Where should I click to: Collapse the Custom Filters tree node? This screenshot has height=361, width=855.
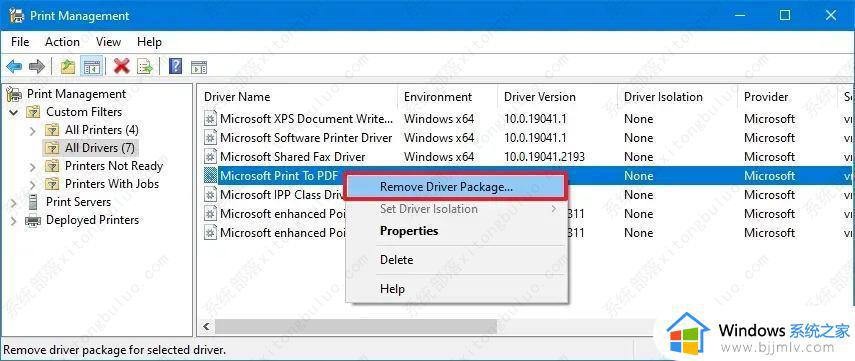[x=14, y=112]
